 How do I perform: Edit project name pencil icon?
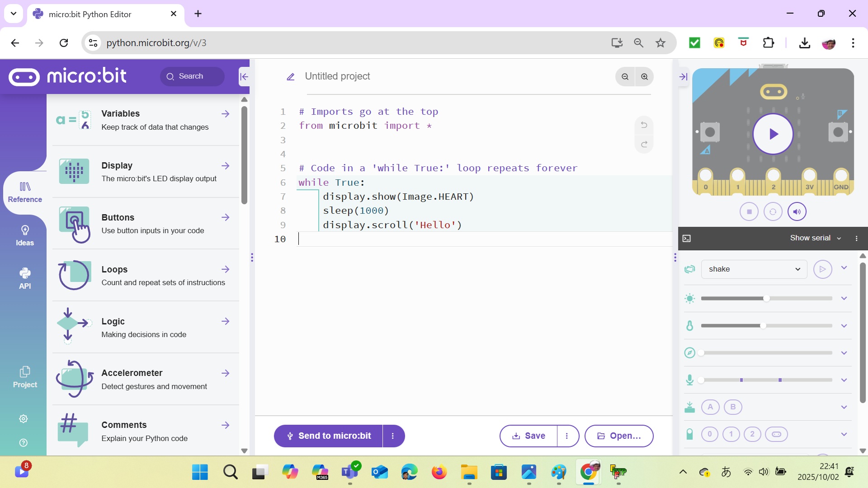[x=291, y=77]
